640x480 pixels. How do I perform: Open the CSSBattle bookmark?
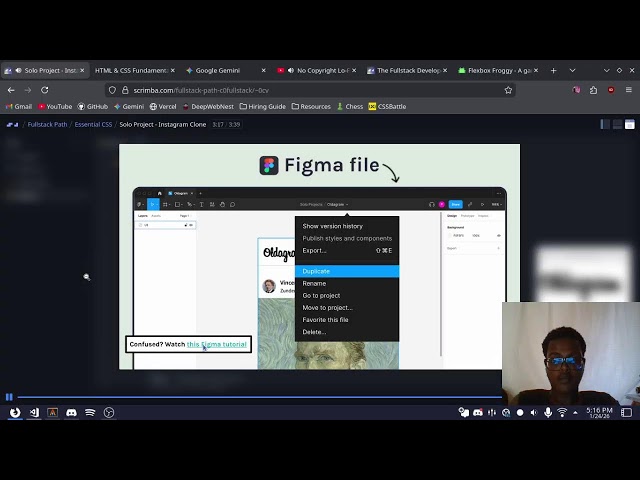click(387, 107)
